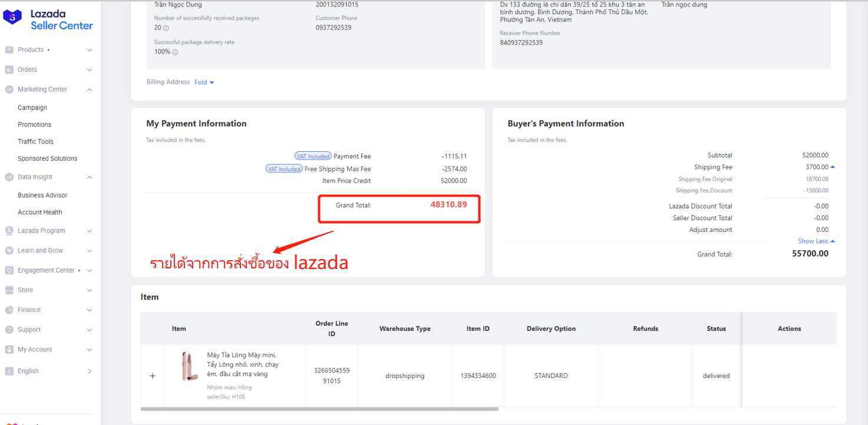The width and height of the screenshot is (868, 425).
Task: Click the Products menu label
Action: click(31, 50)
